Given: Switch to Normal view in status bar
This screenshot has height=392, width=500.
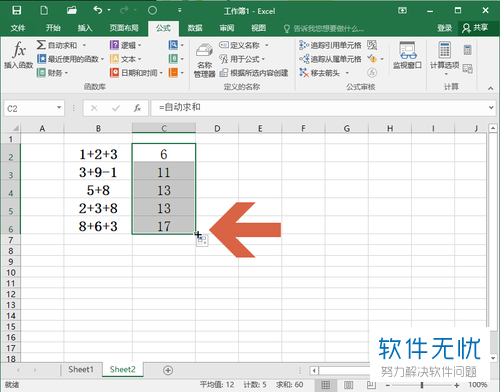Looking at the screenshot, I should (x=326, y=385).
